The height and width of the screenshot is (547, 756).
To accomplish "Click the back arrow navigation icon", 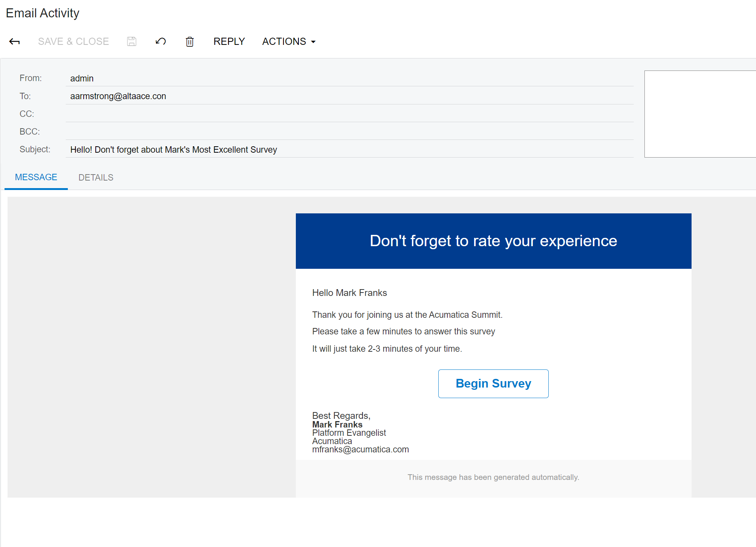I will click(14, 41).
